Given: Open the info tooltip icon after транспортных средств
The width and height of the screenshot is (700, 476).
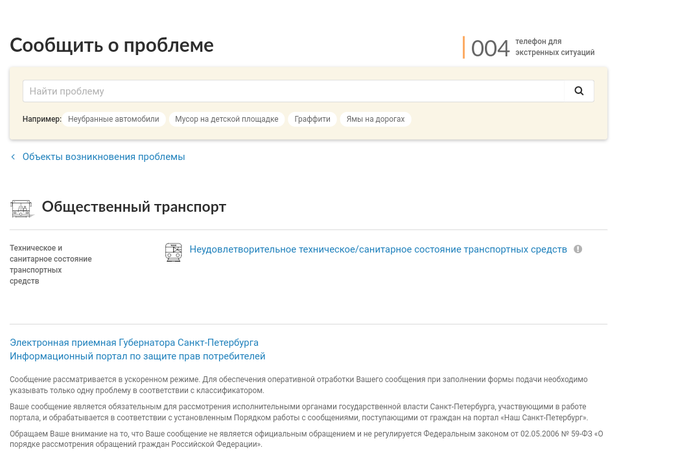Looking at the screenshot, I should [578, 249].
